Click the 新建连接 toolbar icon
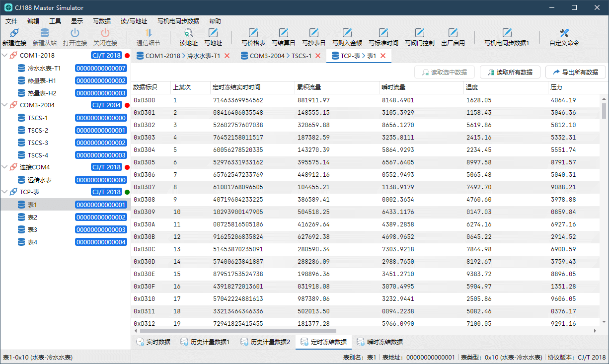 [14, 33]
